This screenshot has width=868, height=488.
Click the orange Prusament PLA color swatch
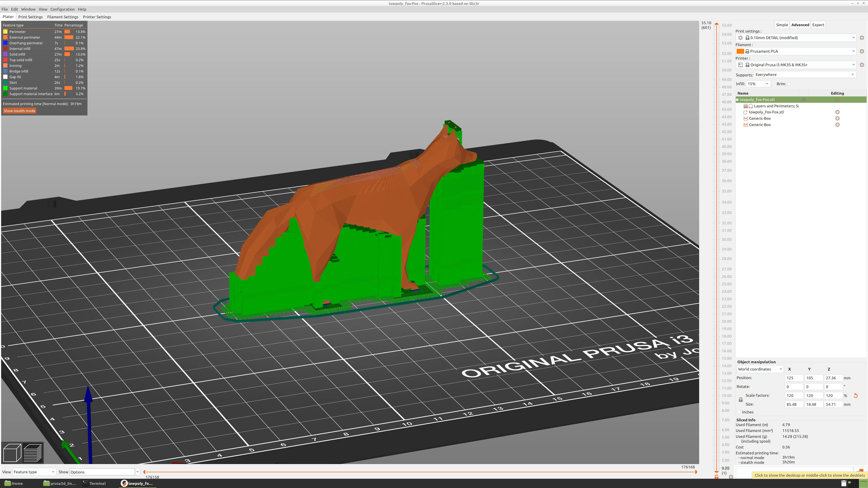[740, 51]
